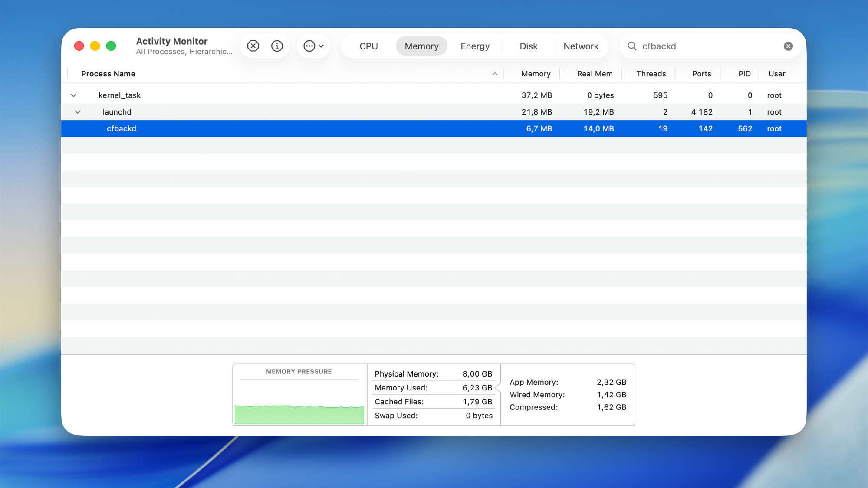Click the Swap Used 0 bytes value
Screen dimensions: 868x488
click(479, 416)
